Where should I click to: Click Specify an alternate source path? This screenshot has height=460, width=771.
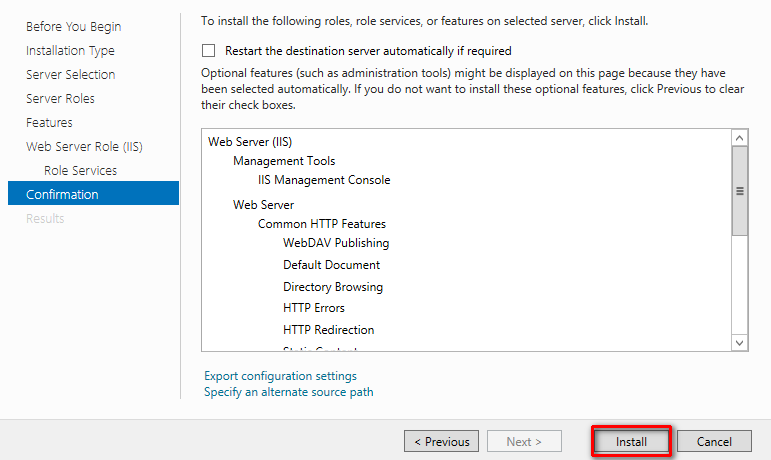[x=288, y=392]
